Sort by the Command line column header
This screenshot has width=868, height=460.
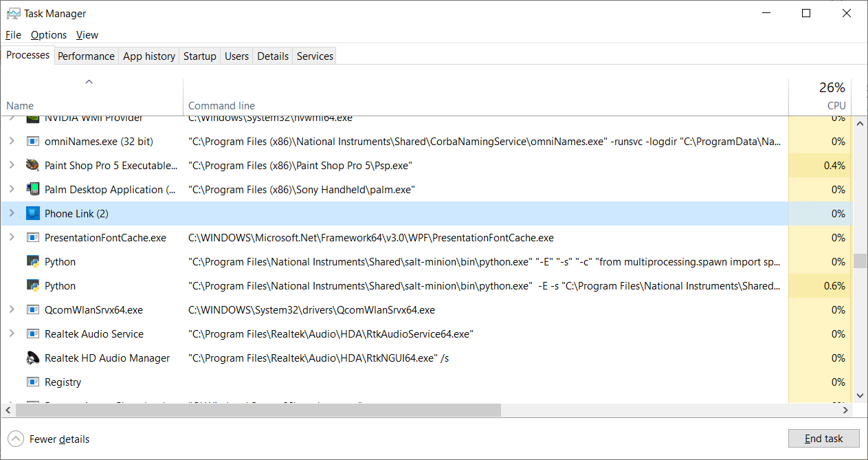tap(485, 96)
